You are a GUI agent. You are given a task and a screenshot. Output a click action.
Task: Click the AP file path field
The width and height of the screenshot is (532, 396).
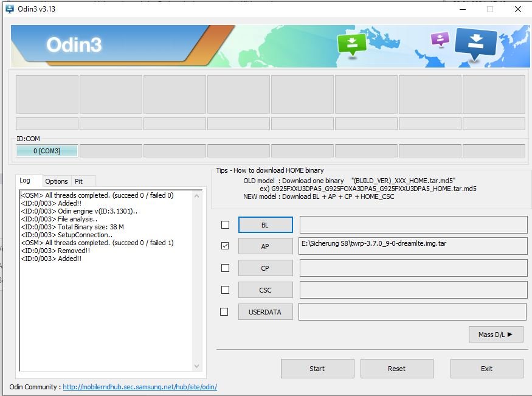click(413, 246)
